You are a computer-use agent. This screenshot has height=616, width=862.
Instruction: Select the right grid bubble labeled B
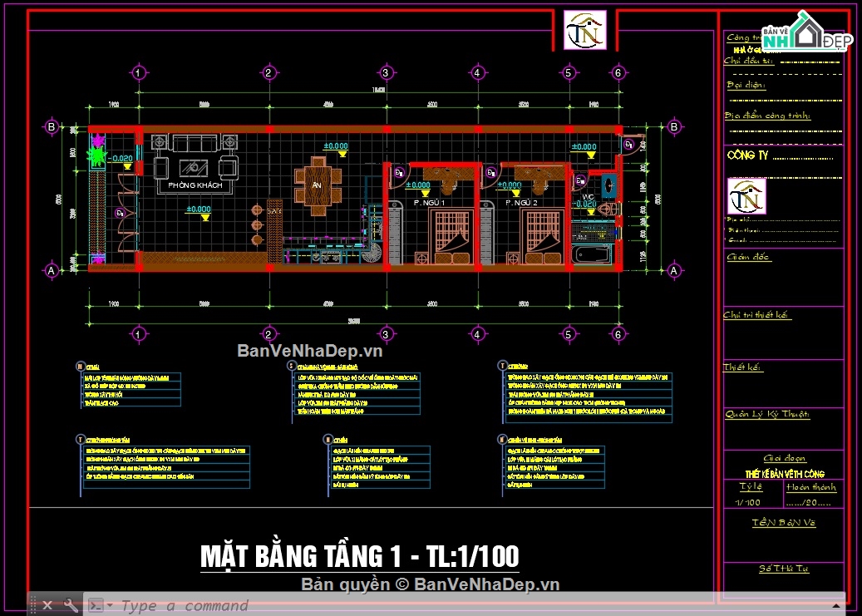pyautogui.click(x=674, y=127)
